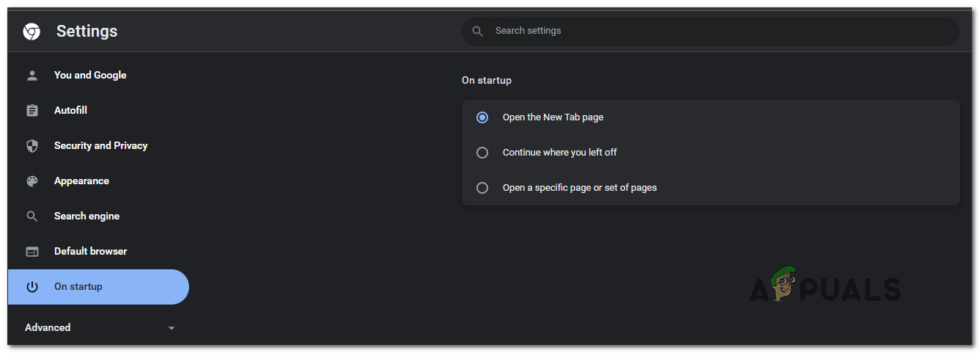The width and height of the screenshot is (980, 353).
Task: Choose Open a specific page radio option
Action: (x=482, y=188)
